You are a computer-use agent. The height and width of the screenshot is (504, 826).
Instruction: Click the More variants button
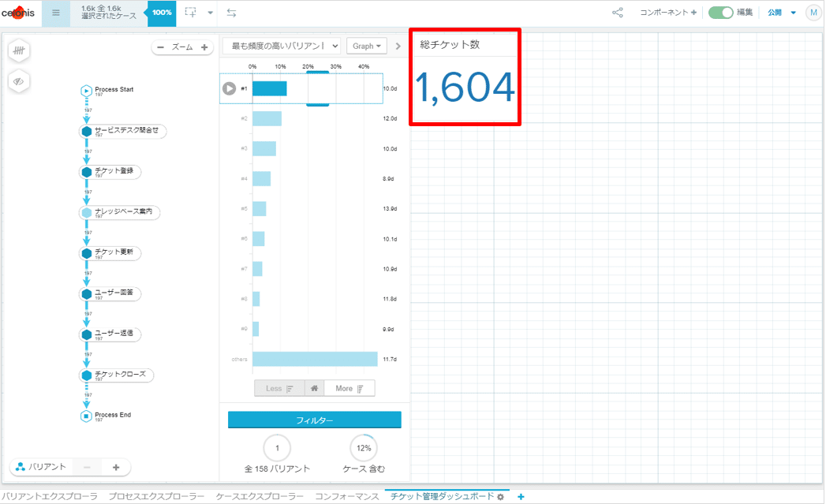(349, 388)
